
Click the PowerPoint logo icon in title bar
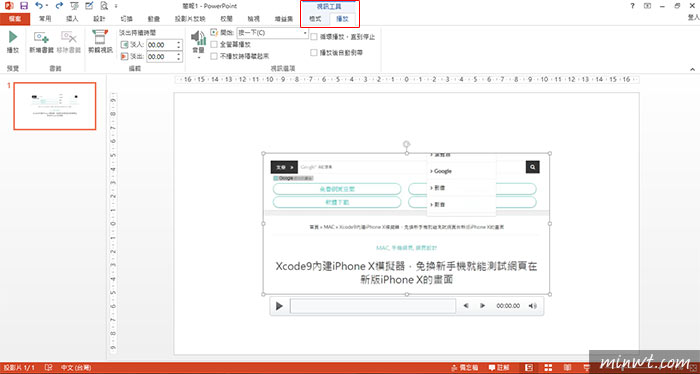pos(8,6)
